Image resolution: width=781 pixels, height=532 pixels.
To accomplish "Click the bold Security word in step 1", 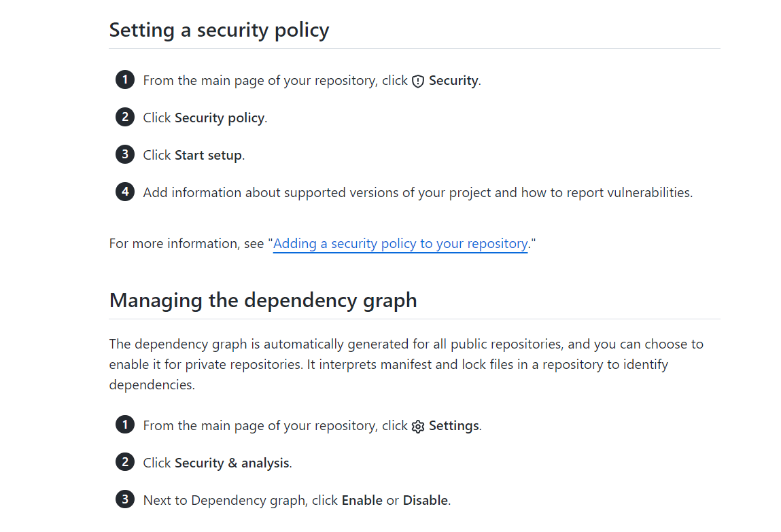I will 453,81.
